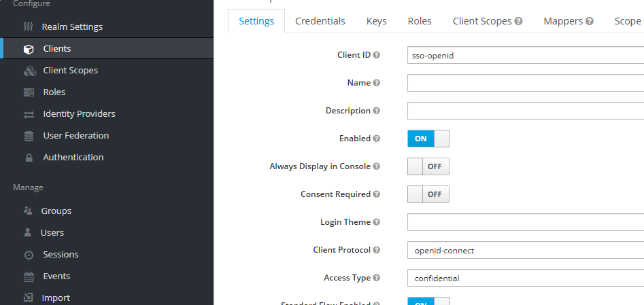Click the Realm Settings sliders icon
This screenshot has width=644, height=305.
pyautogui.click(x=28, y=27)
